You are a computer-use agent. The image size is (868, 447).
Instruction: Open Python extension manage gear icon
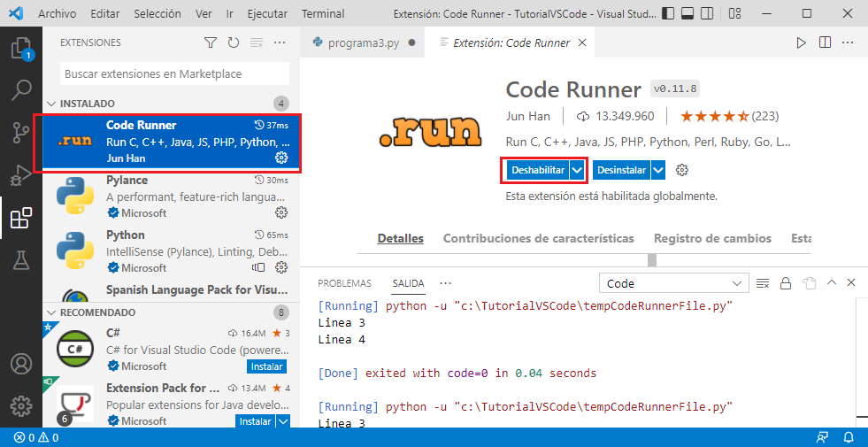coord(281,267)
